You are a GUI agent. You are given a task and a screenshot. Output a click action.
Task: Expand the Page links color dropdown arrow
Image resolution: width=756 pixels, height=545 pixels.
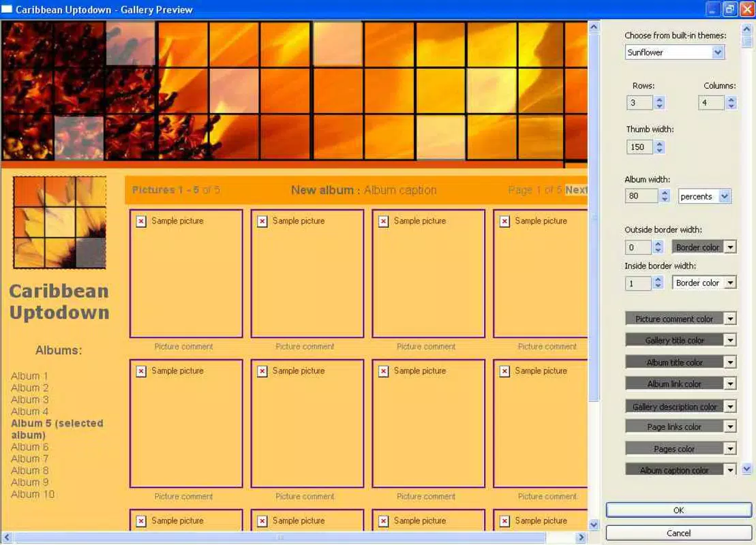tap(731, 426)
